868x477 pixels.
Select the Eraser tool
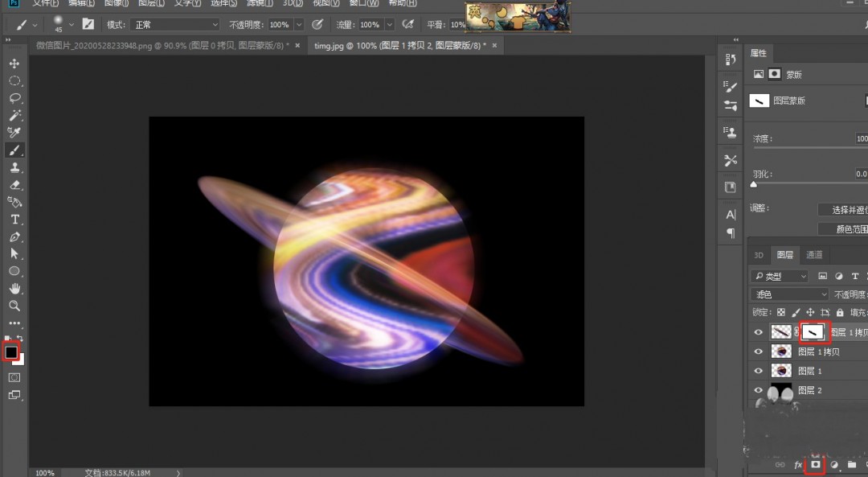click(14, 185)
